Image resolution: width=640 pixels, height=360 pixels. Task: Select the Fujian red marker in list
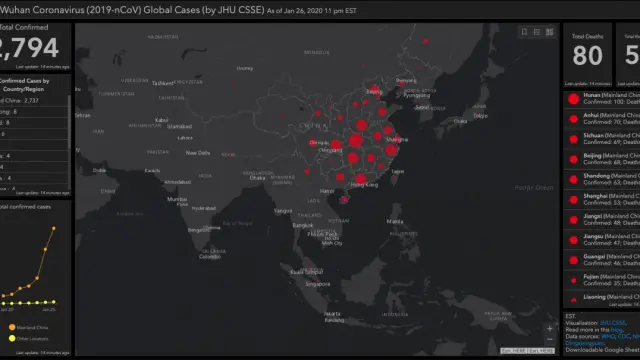pyautogui.click(x=573, y=280)
